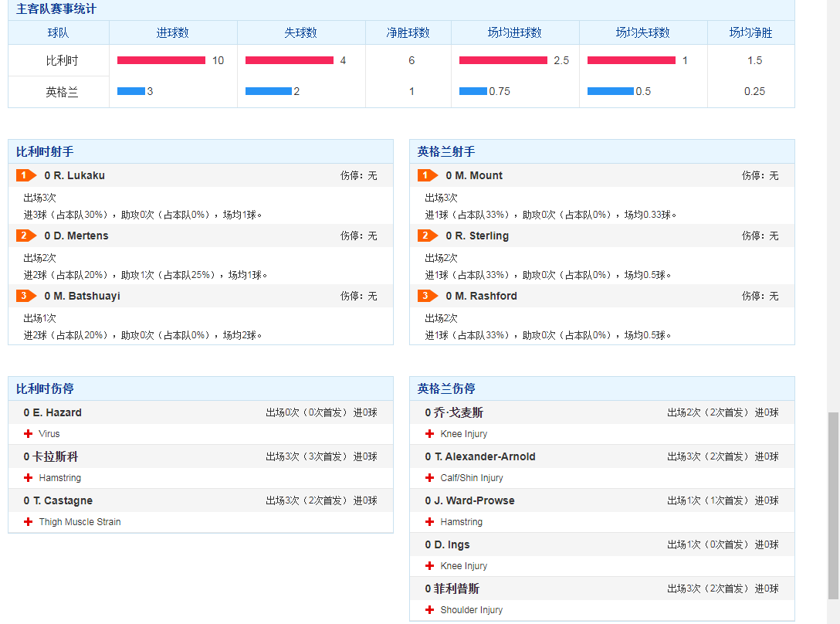
Task: Click the red cross beside Calf/Shin Injury
Action: [x=429, y=477]
